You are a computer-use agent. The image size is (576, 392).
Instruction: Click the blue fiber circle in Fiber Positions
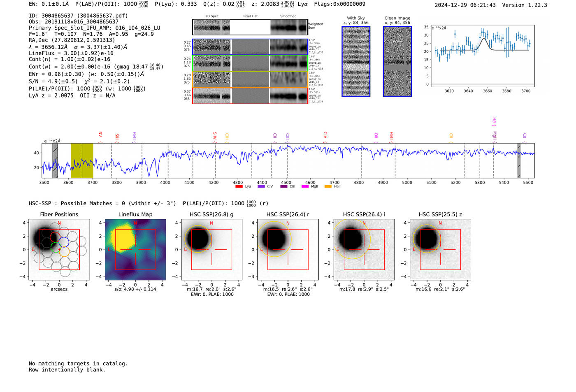tap(64, 242)
